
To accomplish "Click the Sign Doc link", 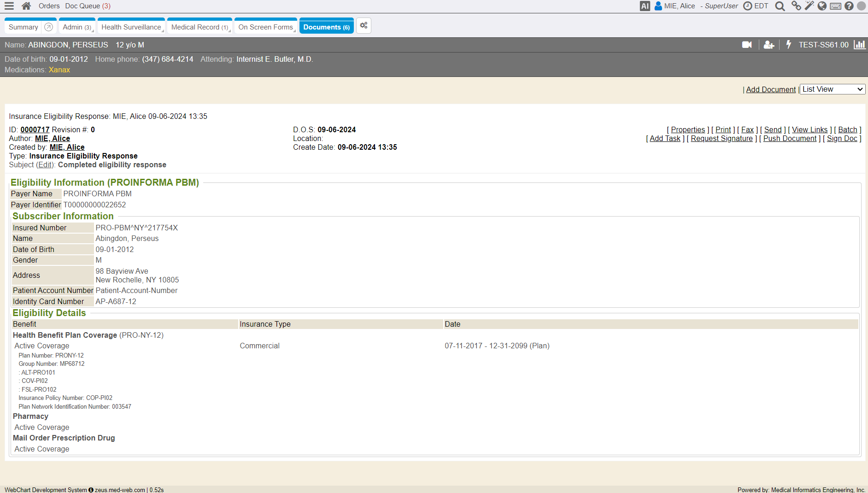I will coord(842,139).
